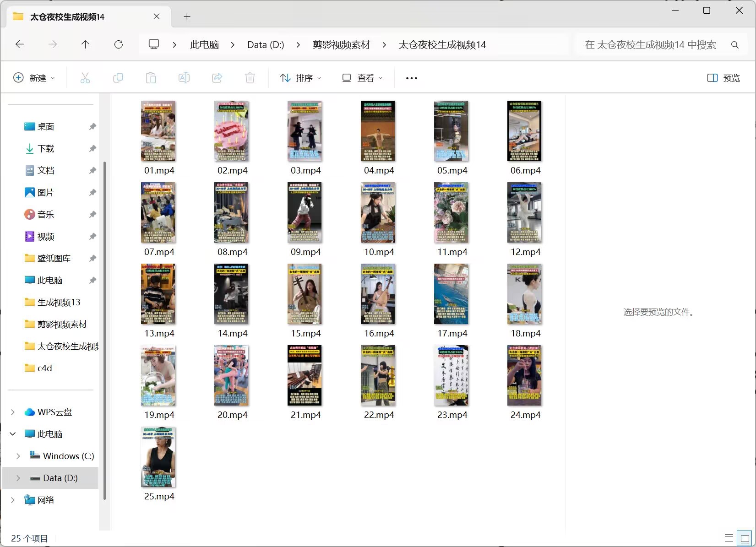Collapse the 此电脑 tree node
Image resolution: width=756 pixels, height=547 pixels.
[x=13, y=434]
